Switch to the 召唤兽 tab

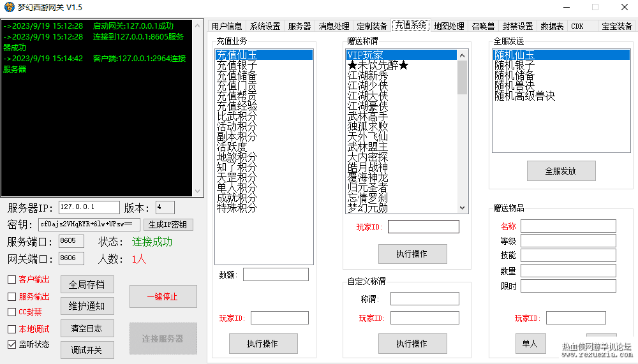483,26
